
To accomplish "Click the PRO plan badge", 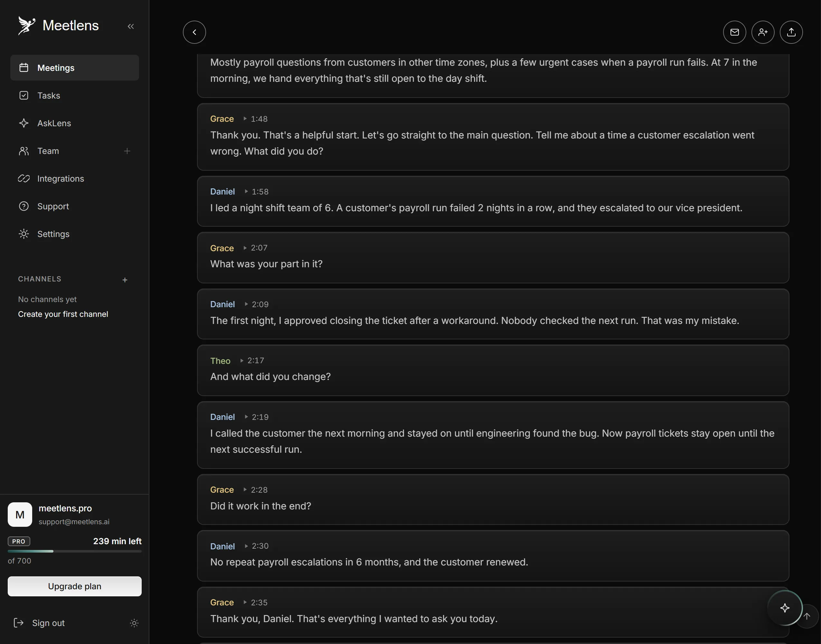I will [x=19, y=541].
